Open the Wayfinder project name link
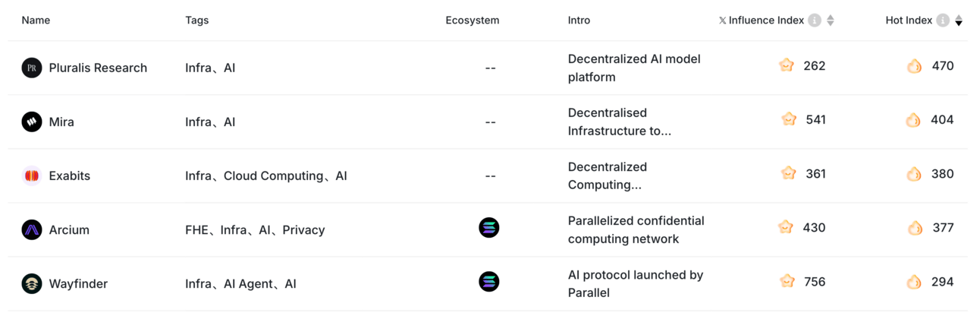This screenshot has width=980, height=319. click(78, 283)
